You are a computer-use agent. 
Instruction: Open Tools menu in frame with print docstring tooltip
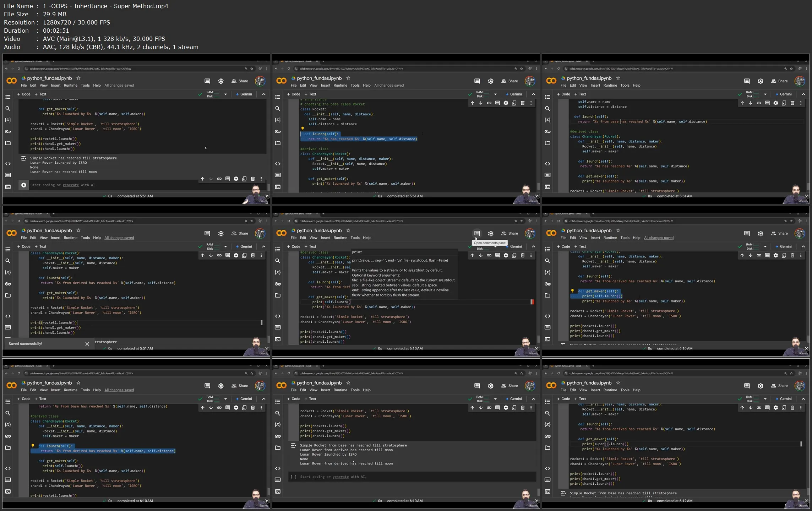pyautogui.click(x=355, y=238)
